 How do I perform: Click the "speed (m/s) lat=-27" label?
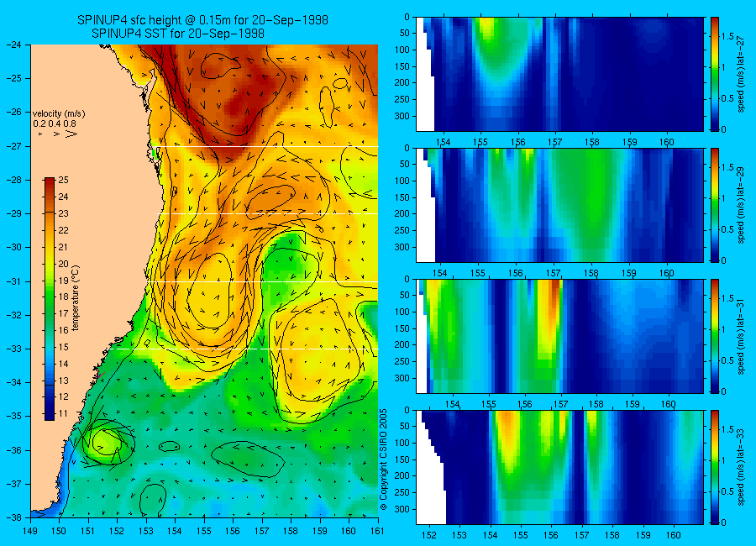point(741,74)
